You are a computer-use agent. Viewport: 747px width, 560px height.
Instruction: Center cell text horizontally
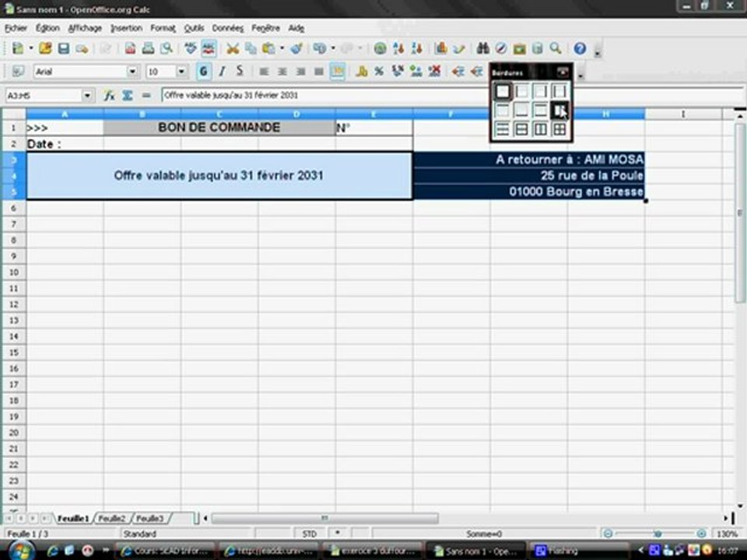click(x=282, y=72)
